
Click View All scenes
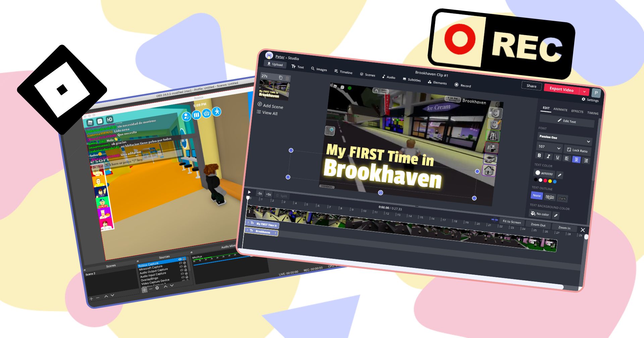click(267, 113)
